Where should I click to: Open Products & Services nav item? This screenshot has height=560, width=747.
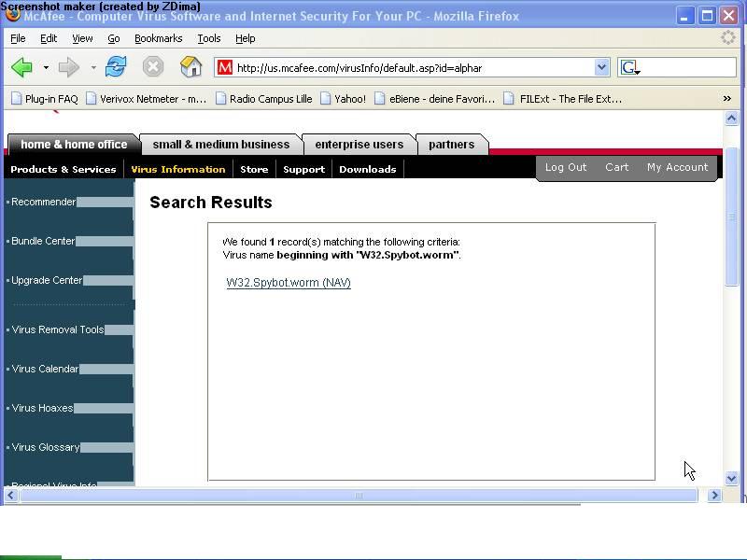(x=63, y=169)
